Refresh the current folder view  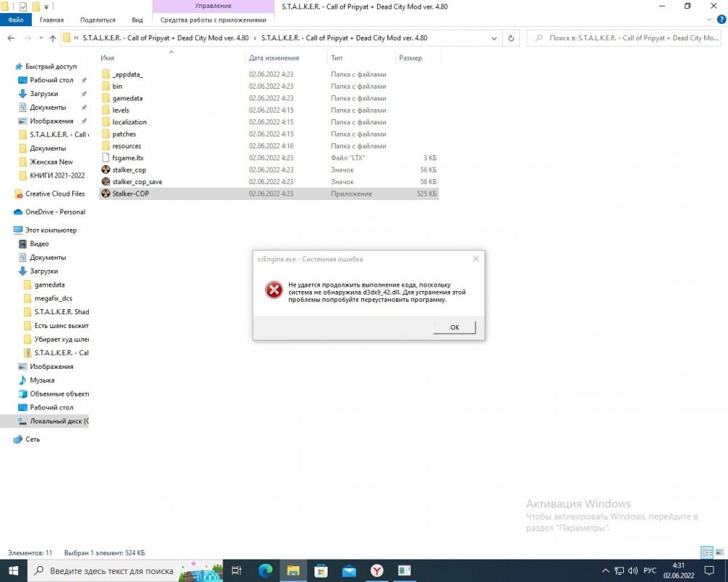click(x=511, y=39)
